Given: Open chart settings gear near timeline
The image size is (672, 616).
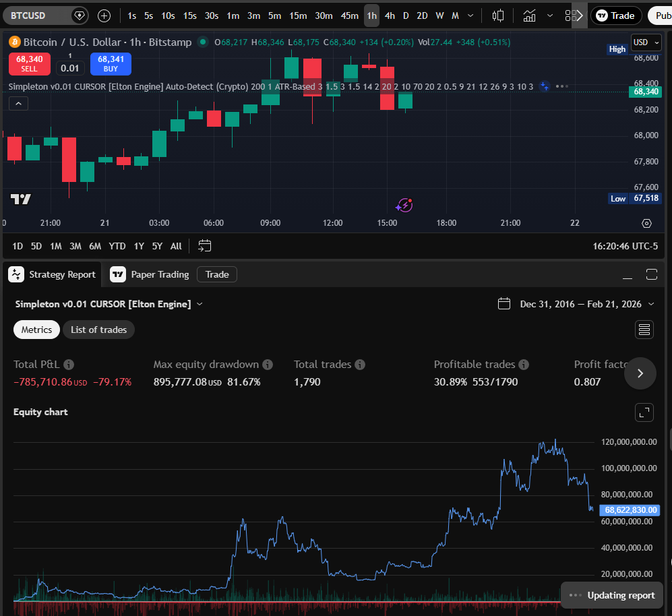Looking at the screenshot, I should click(646, 223).
